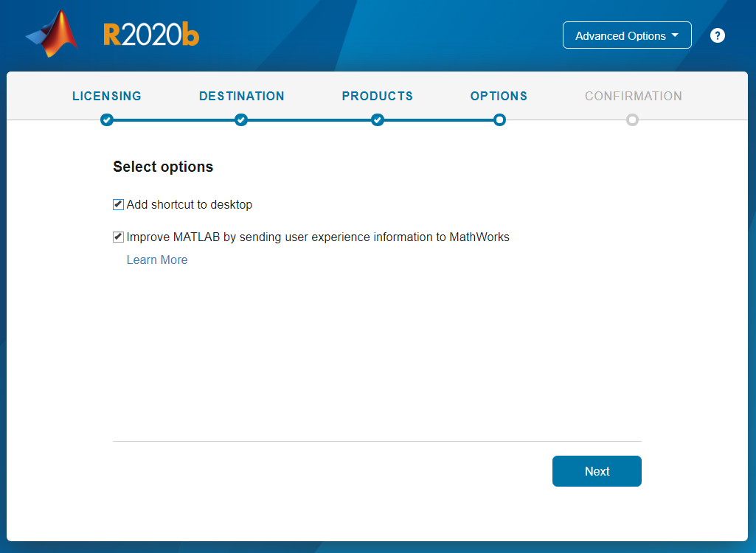Disable sending user experience information checkbox
The image size is (756, 553).
pyautogui.click(x=118, y=237)
